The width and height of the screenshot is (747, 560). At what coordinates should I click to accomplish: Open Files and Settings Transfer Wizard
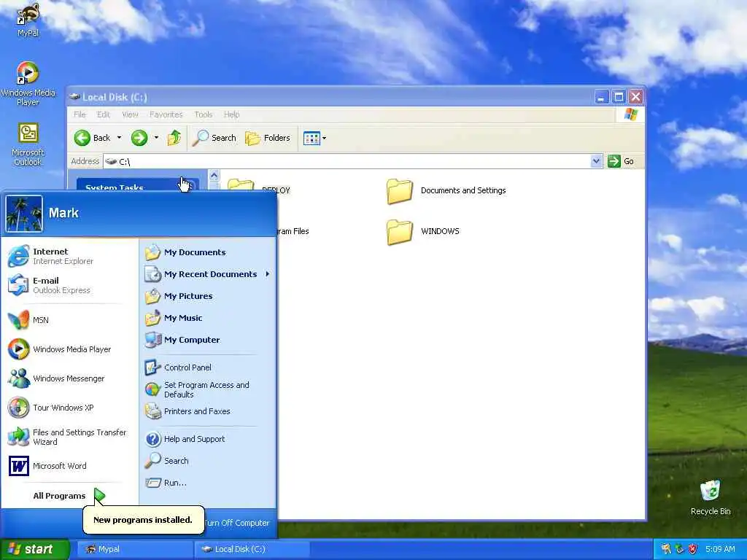[71, 437]
